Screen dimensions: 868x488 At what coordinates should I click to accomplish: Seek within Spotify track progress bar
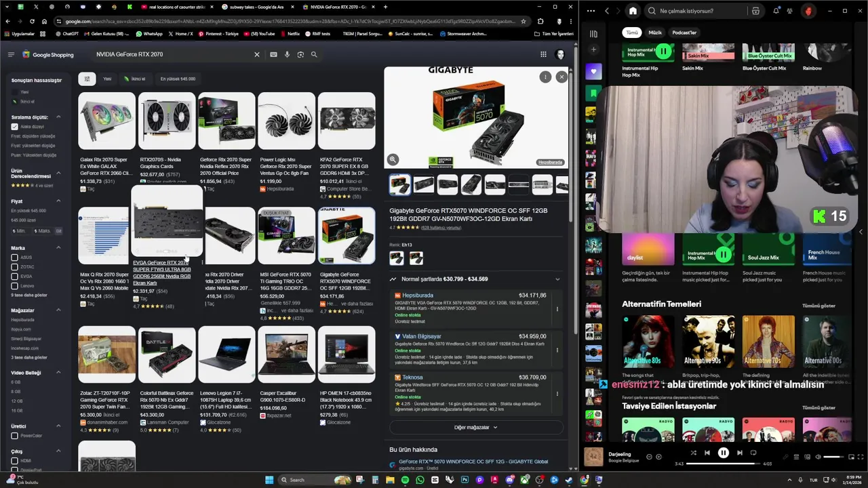(724, 464)
